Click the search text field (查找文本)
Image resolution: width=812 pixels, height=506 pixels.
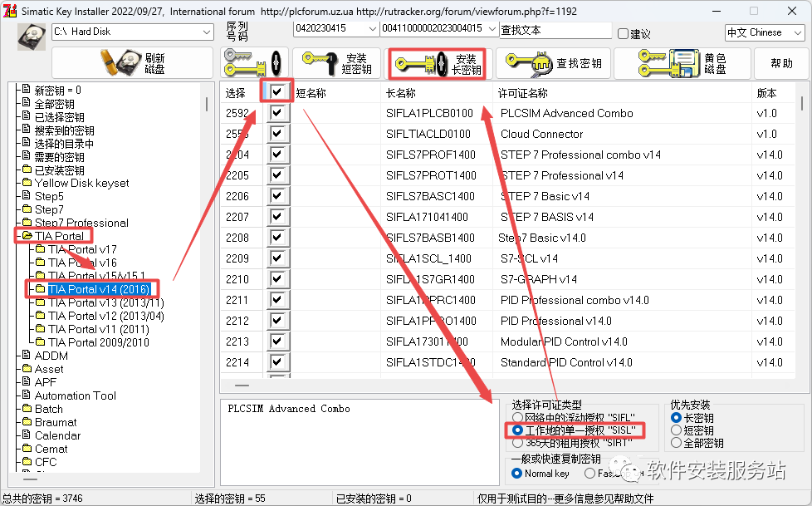tap(555, 30)
